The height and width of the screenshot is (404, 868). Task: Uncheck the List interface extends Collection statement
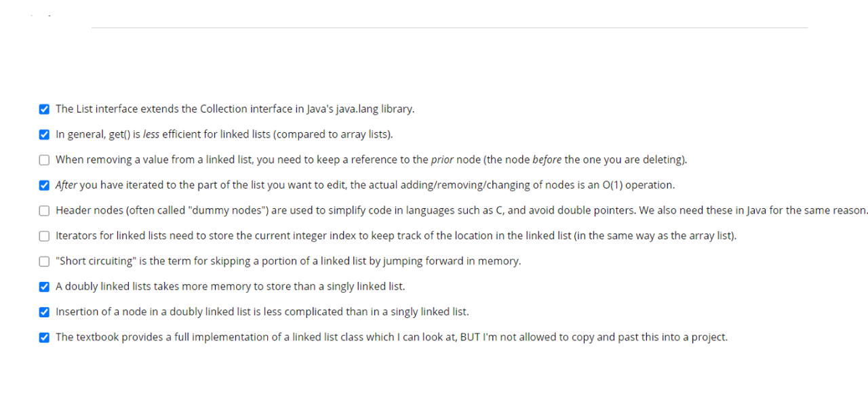(44, 108)
